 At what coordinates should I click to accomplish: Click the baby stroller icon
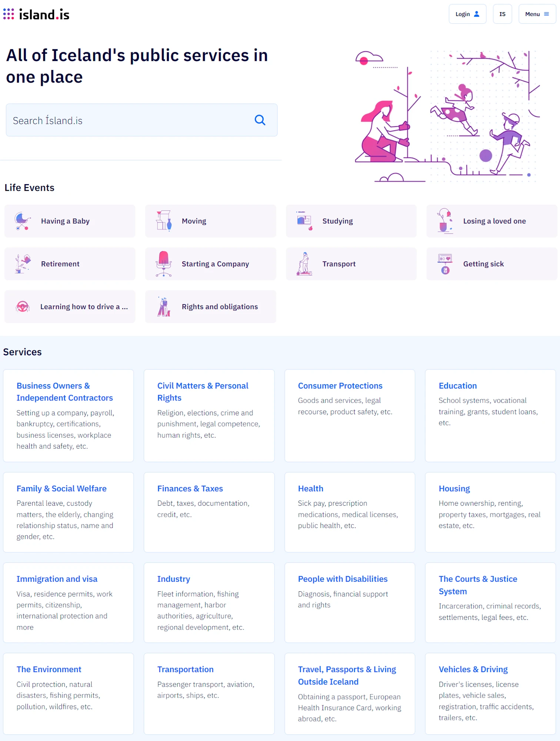click(x=23, y=221)
